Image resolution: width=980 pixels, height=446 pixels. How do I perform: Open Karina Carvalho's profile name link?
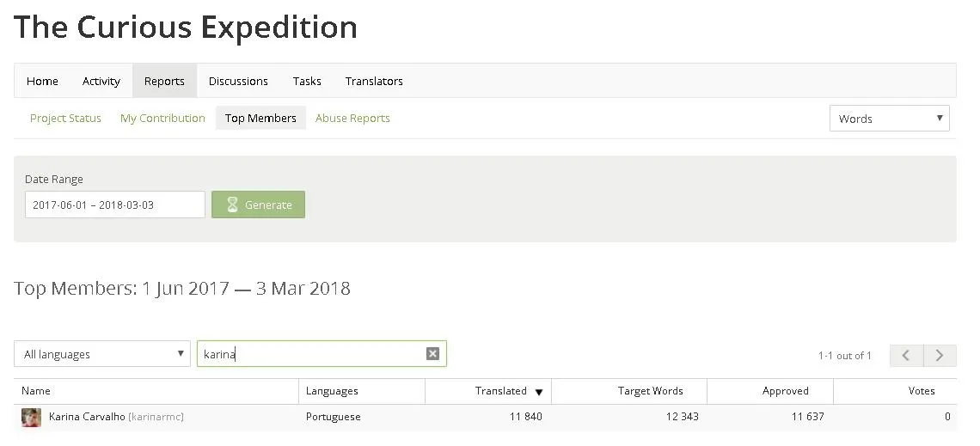pyautogui.click(x=87, y=417)
